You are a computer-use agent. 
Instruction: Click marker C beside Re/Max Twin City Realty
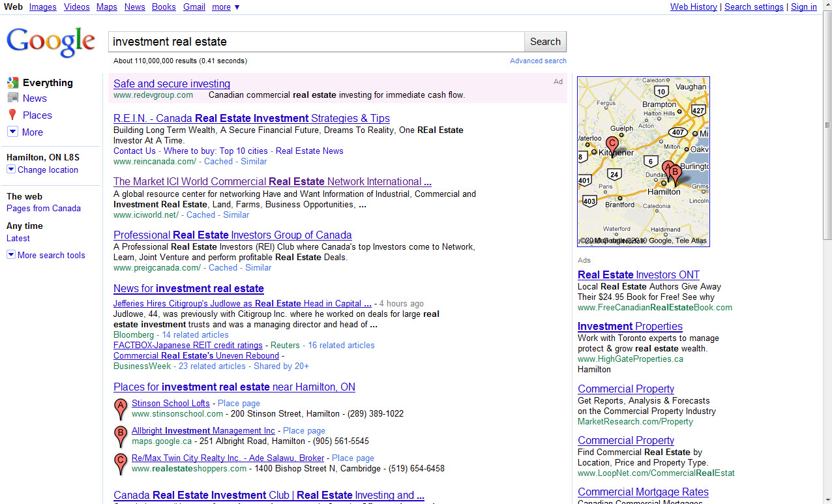(120, 462)
